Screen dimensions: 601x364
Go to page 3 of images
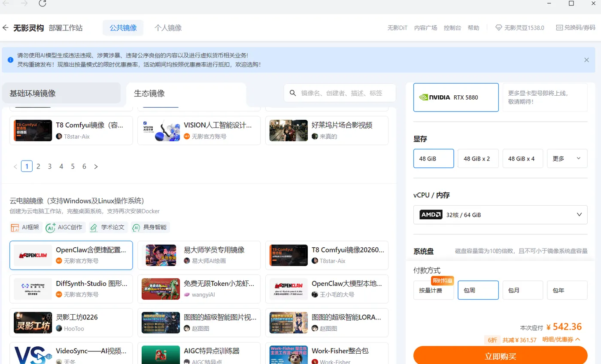[50, 167]
